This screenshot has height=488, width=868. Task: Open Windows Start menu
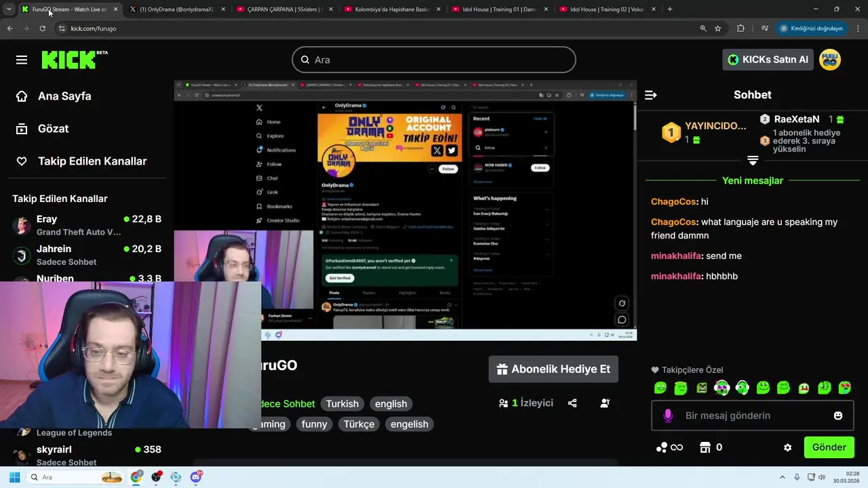click(x=14, y=477)
